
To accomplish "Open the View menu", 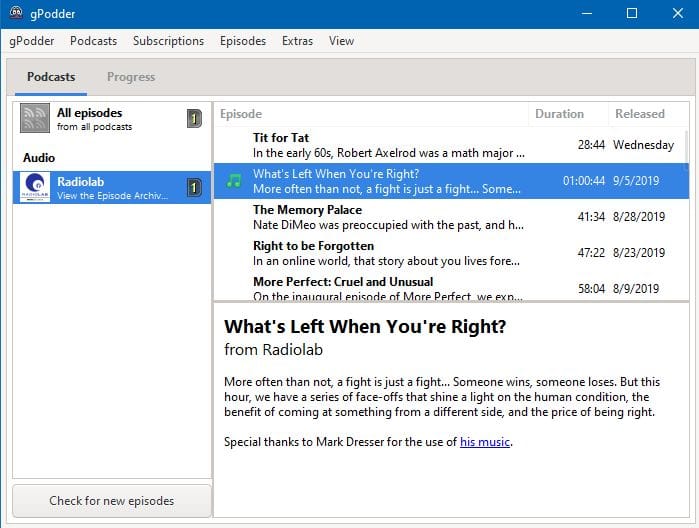I will tap(341, 41).
